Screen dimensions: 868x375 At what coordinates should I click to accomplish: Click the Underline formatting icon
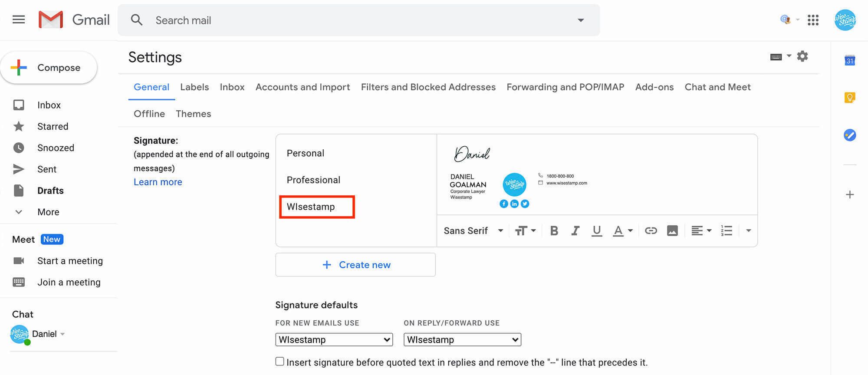coord(597,230)
